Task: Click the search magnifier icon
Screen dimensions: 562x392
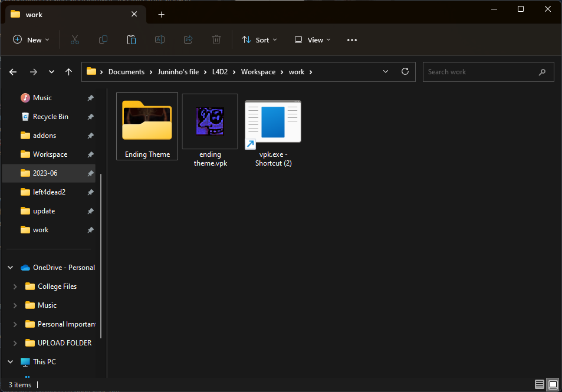Action: [542, 72]
